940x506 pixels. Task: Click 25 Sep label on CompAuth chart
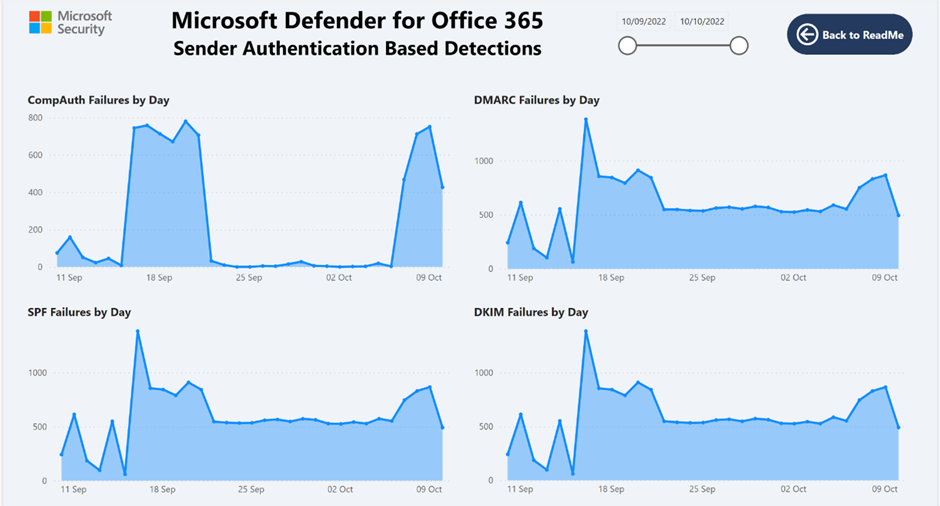(x=249, y=278)
